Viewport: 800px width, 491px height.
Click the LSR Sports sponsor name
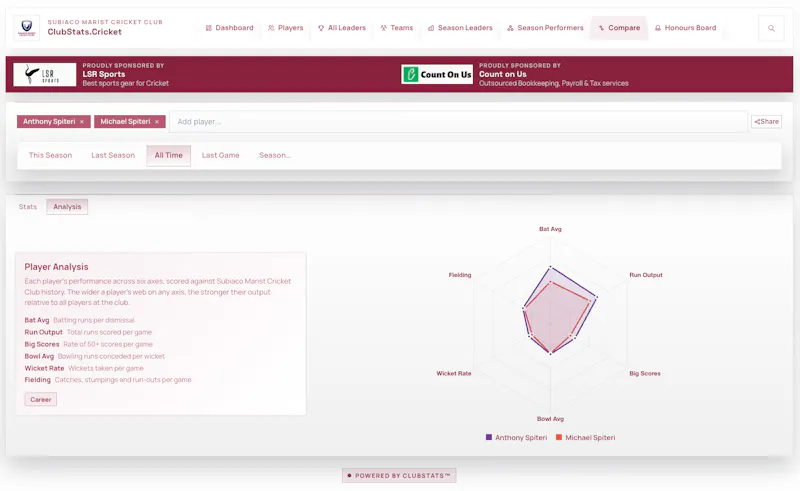tap(104, 74)
